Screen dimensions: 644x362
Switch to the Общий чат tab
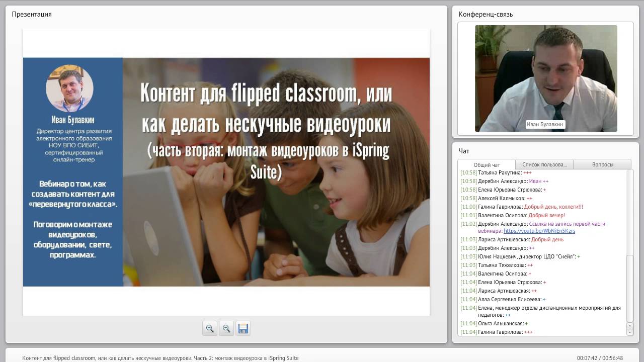[x=487, y=164]
